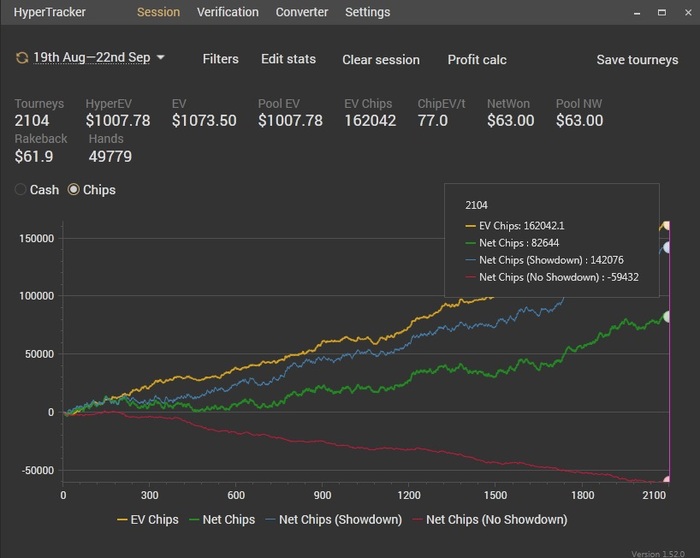
Task: Click the green Net Chips end marker on chart
Action: tap(667, 317)
